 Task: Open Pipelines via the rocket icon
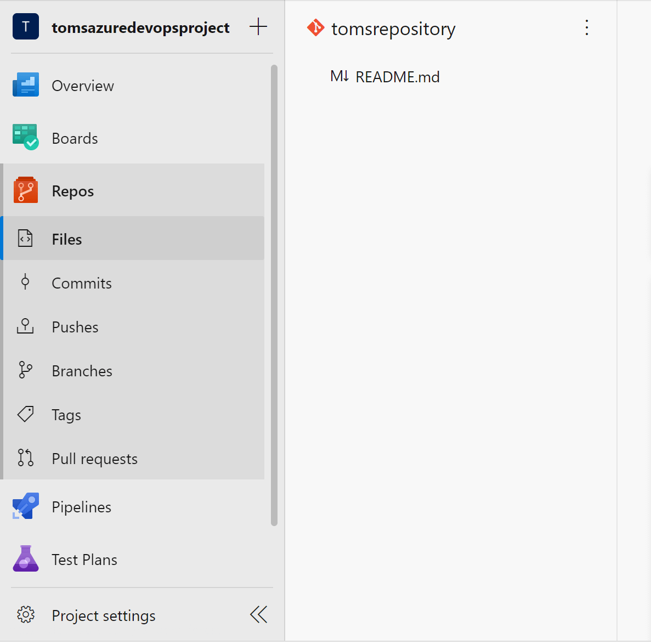(26, 506)
